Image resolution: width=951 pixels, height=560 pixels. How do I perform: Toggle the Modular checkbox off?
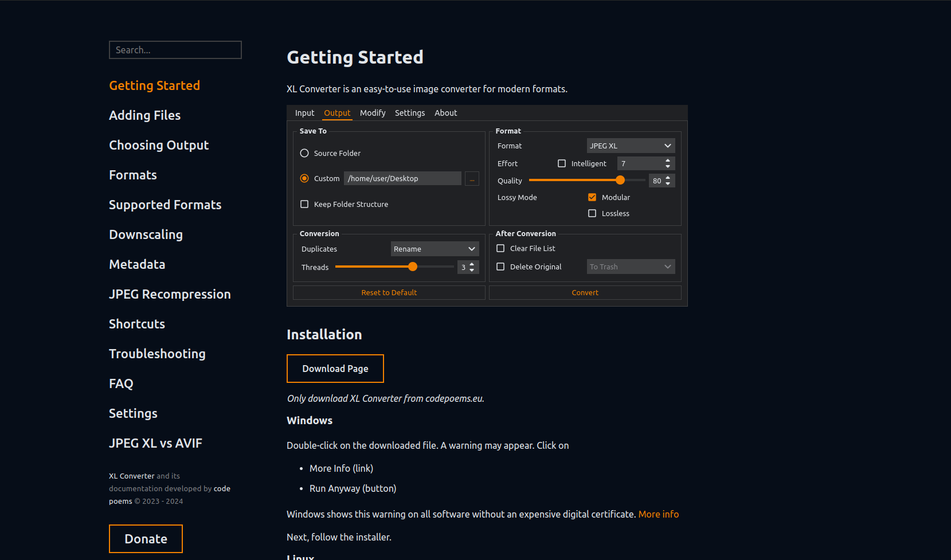click(x=592, y=198)
